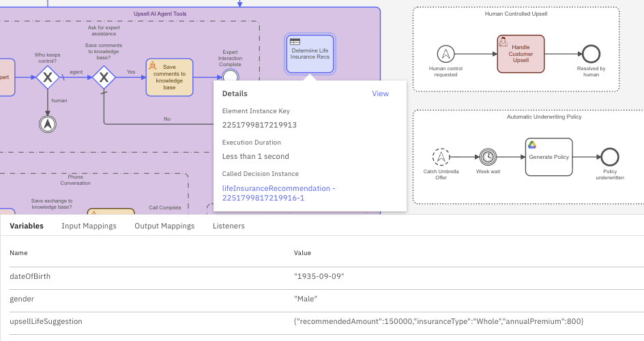Switch to the Input Mappings tab
Screen dimensions: 644x341
pos(89,226)
